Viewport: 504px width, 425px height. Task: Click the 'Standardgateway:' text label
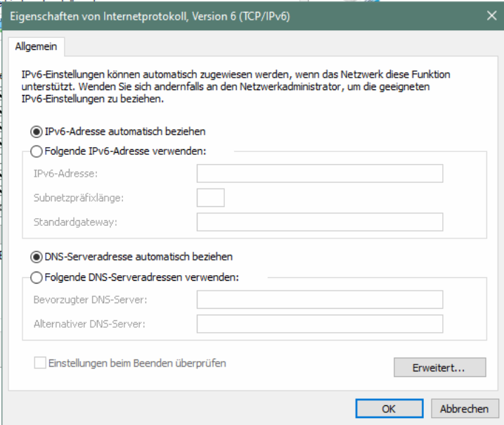[75, 222]
